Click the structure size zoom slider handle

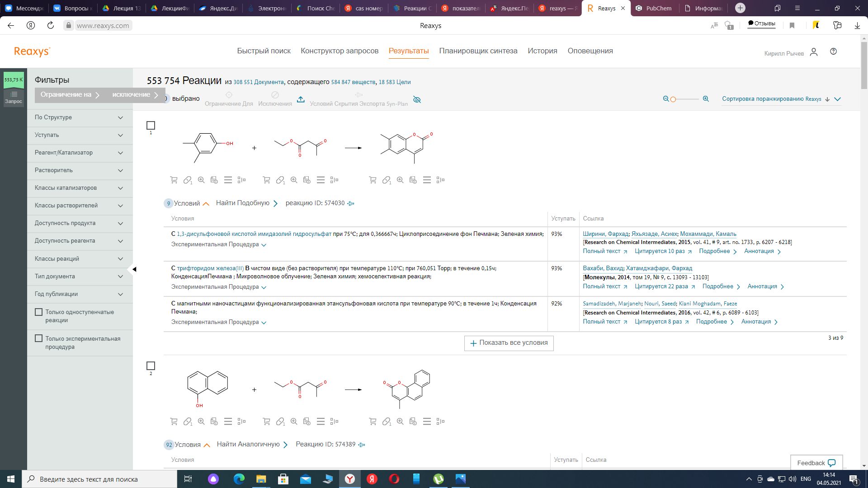673,99
